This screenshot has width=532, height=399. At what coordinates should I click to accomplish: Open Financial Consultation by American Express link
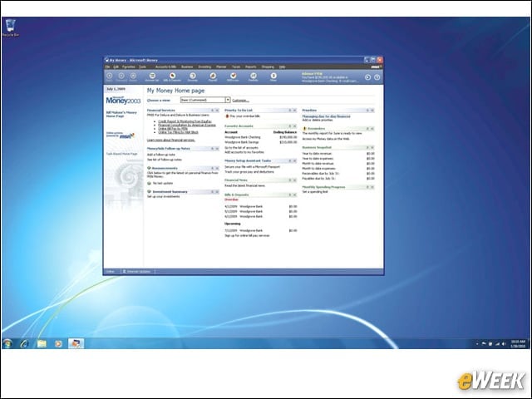187,125
